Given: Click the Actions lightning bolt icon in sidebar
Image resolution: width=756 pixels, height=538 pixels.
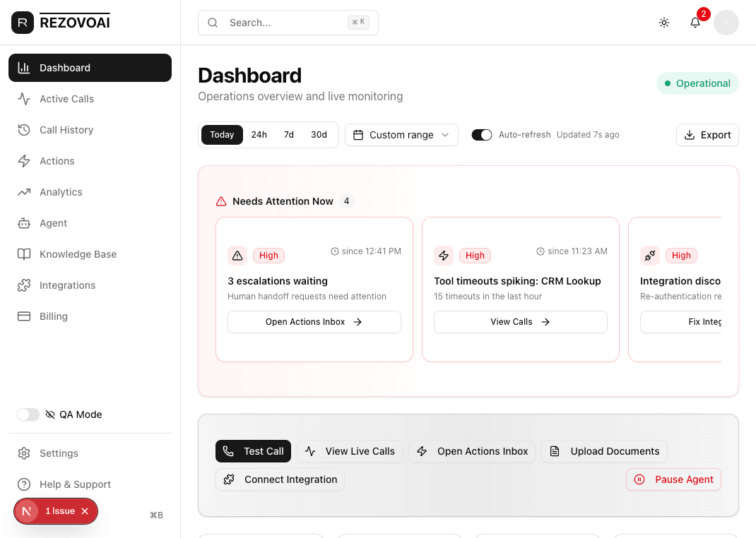Looking at the screenshot, I should coord(23,161).
